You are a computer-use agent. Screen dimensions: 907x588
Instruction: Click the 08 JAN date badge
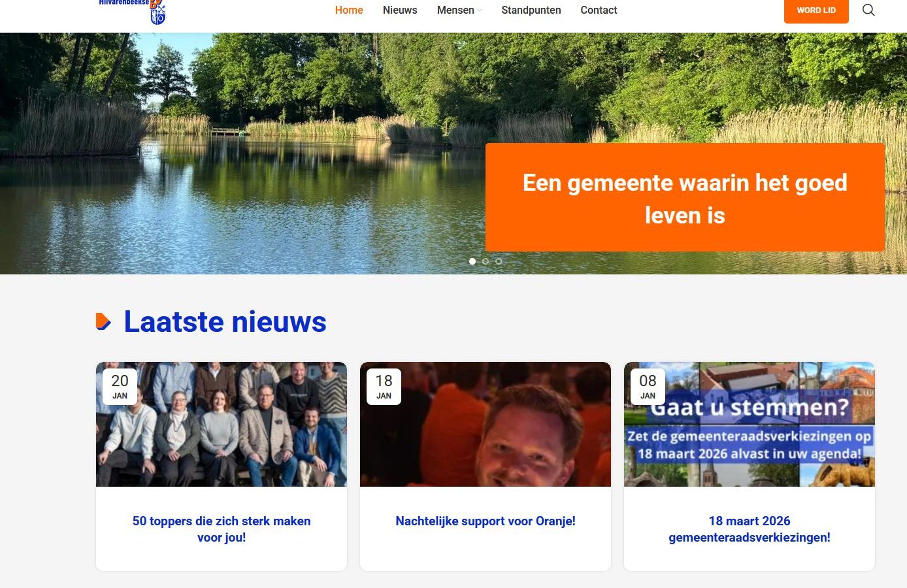(x=648, y=387)
